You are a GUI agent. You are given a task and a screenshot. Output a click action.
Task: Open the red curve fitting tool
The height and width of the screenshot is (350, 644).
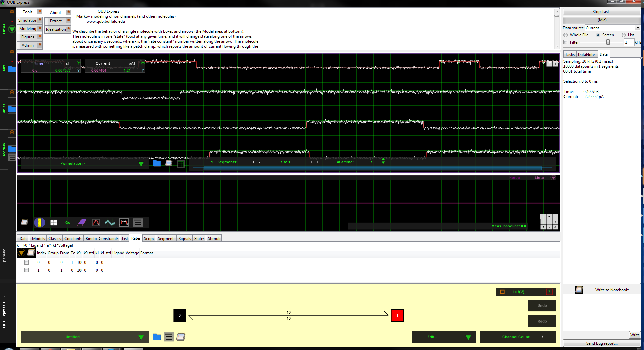96,222
